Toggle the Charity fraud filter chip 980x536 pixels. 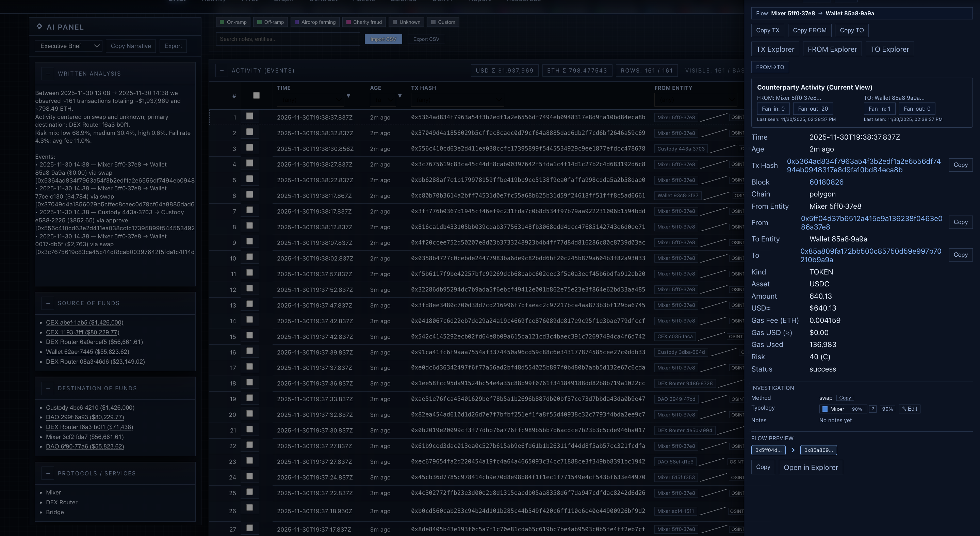coord(364,22)
